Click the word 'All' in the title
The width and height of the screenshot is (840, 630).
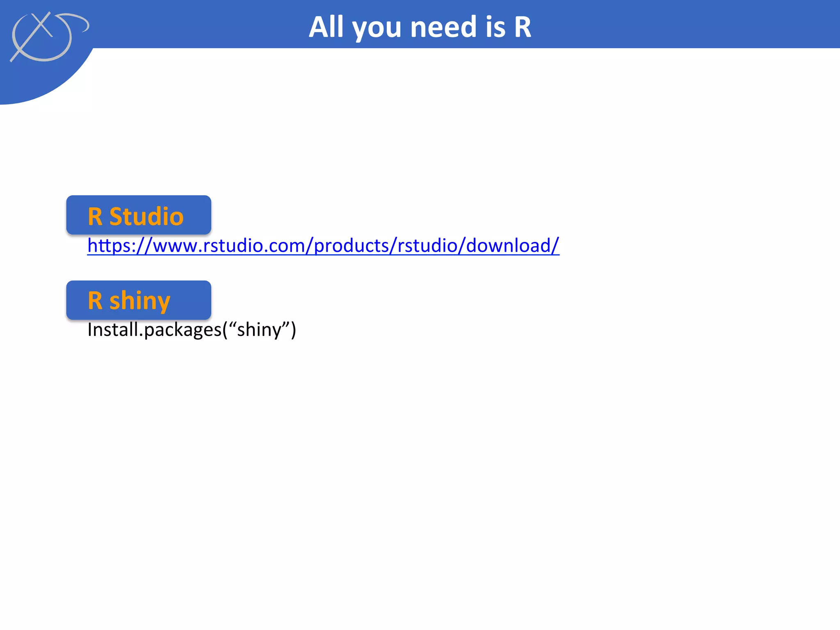326,27
